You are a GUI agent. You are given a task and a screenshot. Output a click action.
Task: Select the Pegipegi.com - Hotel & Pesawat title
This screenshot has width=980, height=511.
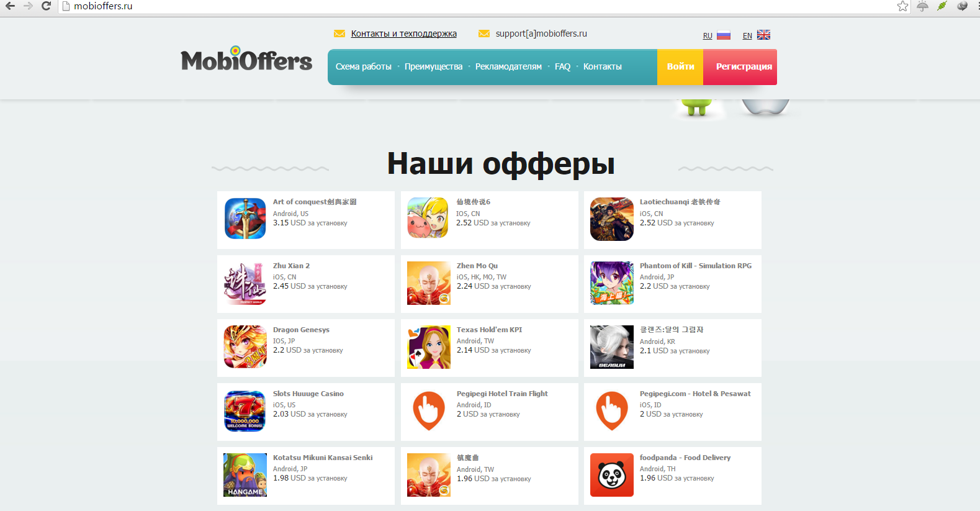695,394
